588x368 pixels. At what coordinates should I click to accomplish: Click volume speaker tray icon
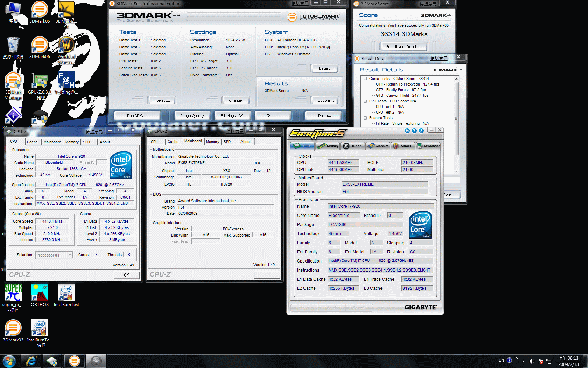532,361
